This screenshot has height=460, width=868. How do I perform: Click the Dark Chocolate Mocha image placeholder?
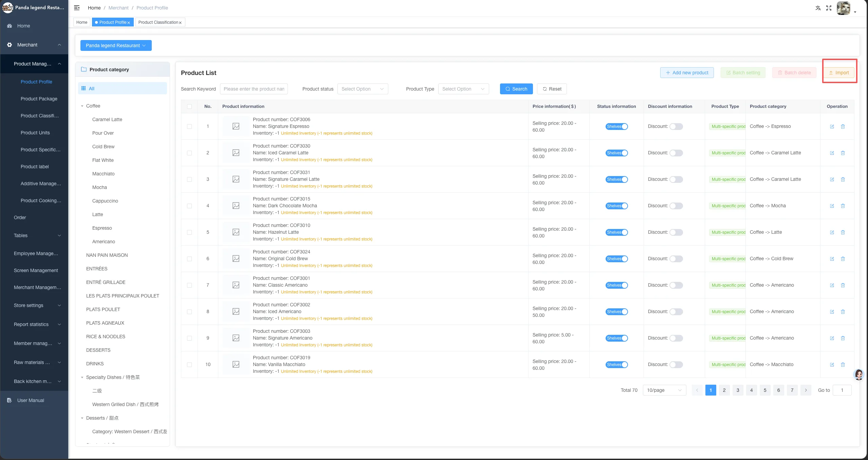click(236, 206)
